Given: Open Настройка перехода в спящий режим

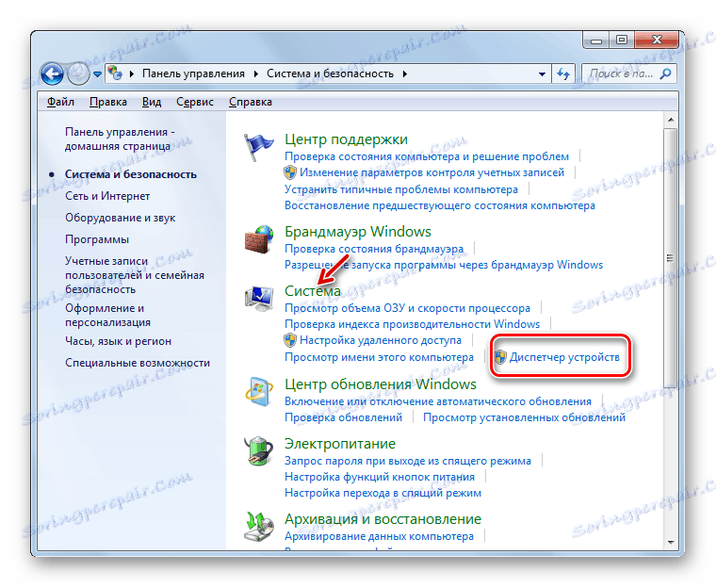Looking at the screenshot, I should pyautogui.click(x=382, y=493).
